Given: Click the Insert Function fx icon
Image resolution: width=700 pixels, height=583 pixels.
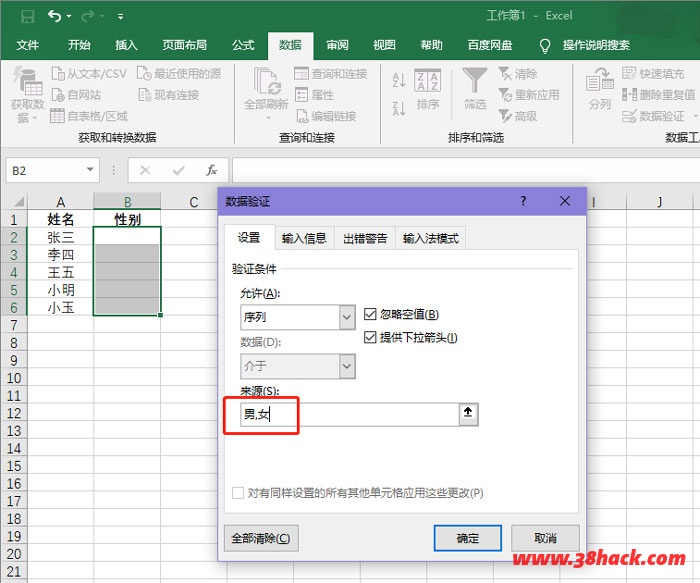Looking at the screenshot, I should point(211,171).
